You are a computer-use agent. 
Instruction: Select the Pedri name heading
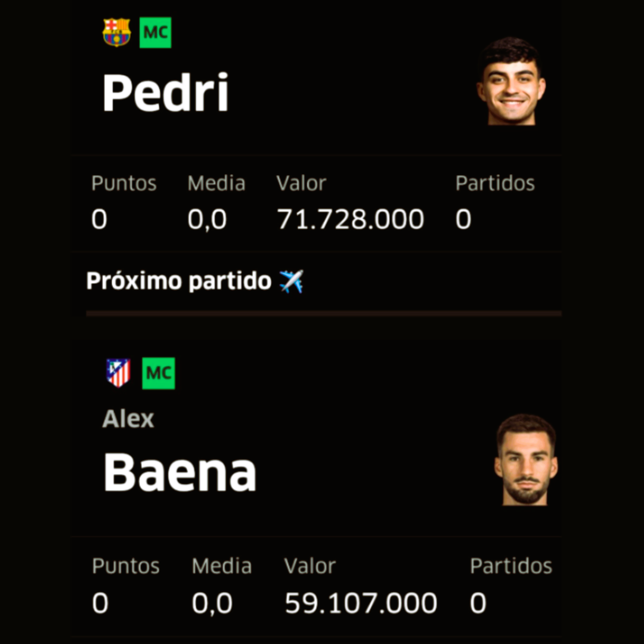(x=166, y=93)
